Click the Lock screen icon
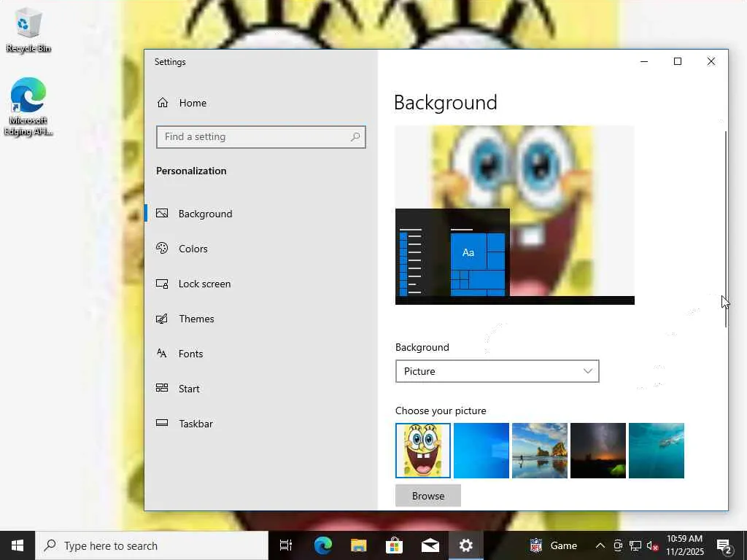Image resolution: width=747 pixels, height=560 pixels. click(x=162, y=284)
